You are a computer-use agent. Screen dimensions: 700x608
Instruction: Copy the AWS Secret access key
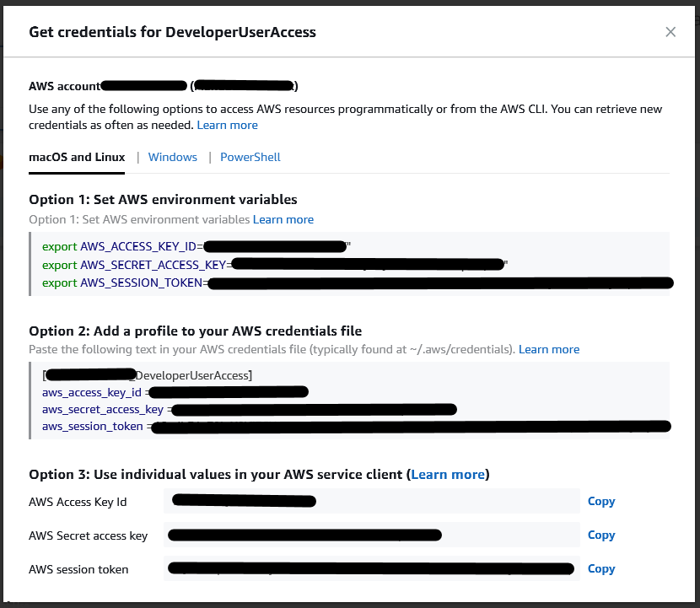[601, 535]
